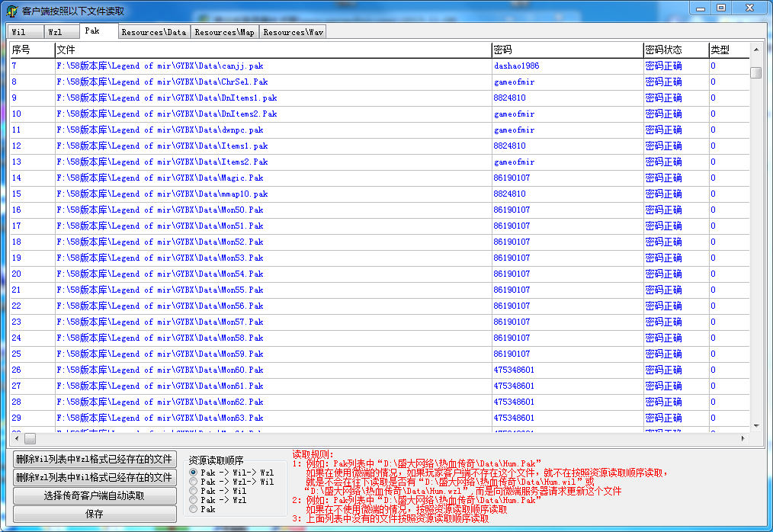The width and height of the screenshot is (773, 532).
Task: Open the Resources\Map tab
Action: pyautogui.click(x=224, y=32)
